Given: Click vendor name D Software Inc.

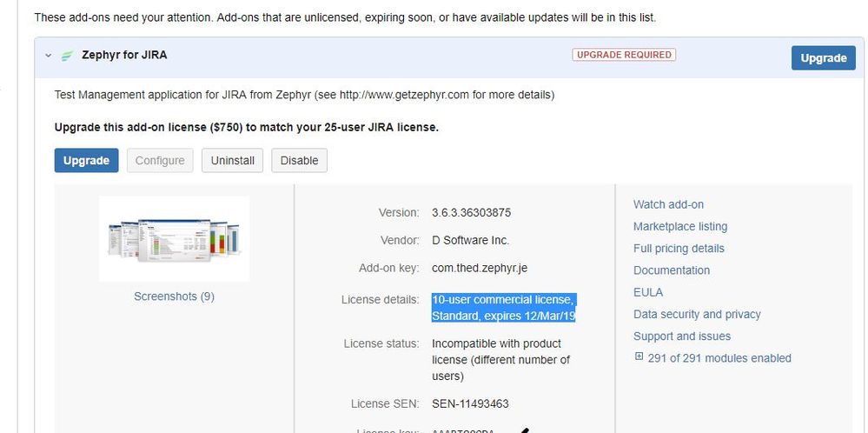Looking at the screenshot, I should coord(471,240).
